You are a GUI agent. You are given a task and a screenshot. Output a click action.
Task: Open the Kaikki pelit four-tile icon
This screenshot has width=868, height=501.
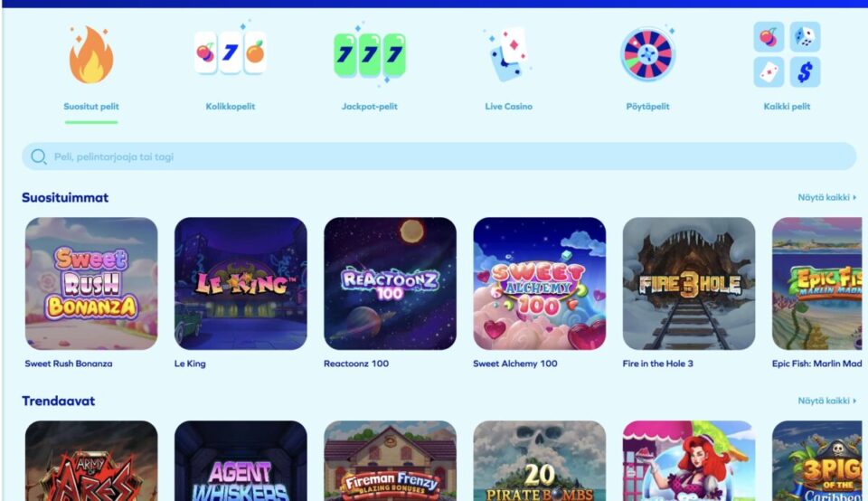(x=787, y=54)
